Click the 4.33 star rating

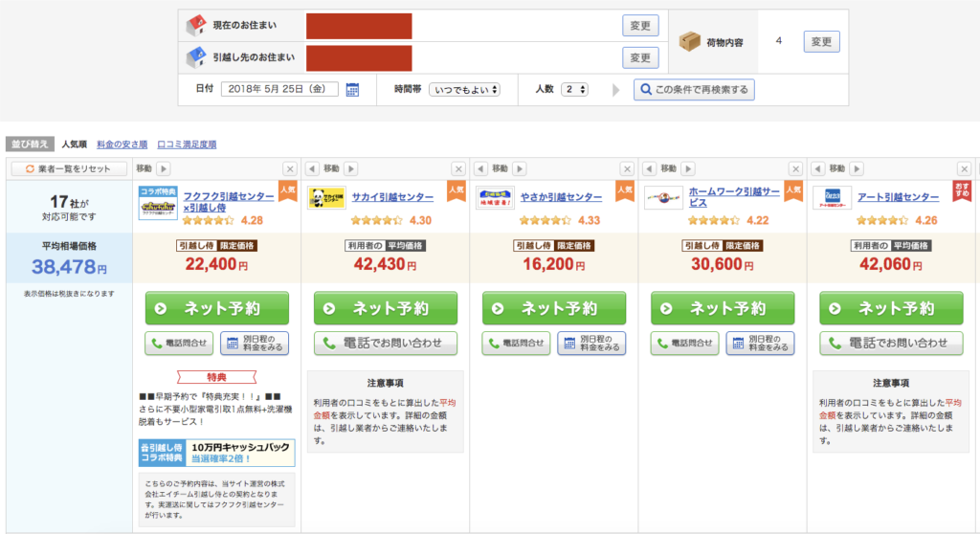tap(589, 221)
